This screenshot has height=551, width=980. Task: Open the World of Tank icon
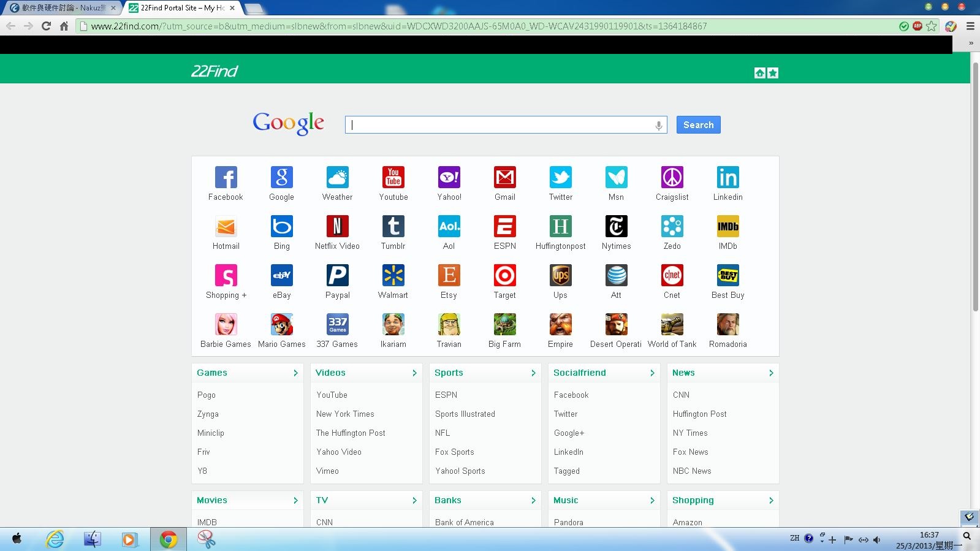click(x=672, y=325)
